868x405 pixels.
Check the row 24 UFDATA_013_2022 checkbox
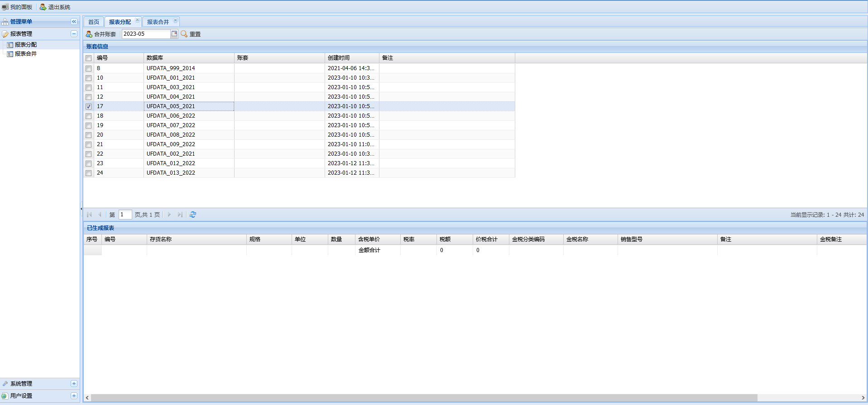click(89, 173)
